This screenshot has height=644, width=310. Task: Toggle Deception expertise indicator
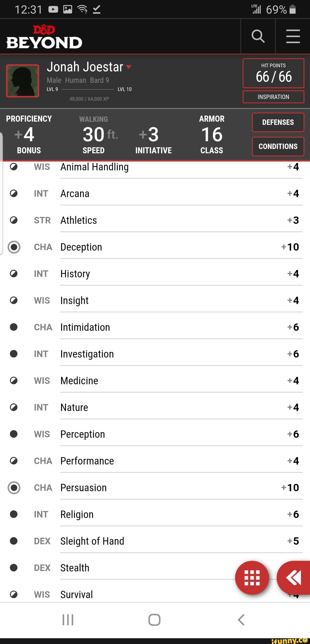pos(14,247)
